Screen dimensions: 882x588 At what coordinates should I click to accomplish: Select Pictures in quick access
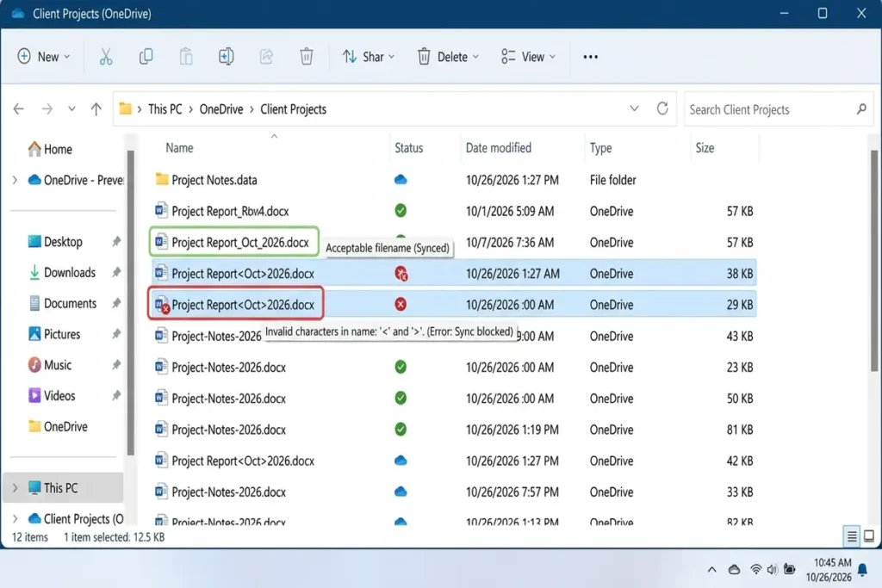[x=54, y=334]
